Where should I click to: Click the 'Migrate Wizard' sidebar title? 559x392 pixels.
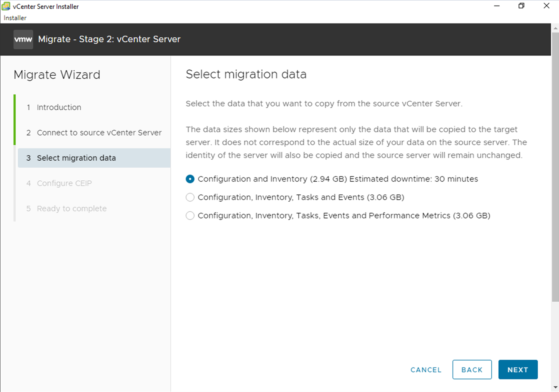click(x=57, y=75)
